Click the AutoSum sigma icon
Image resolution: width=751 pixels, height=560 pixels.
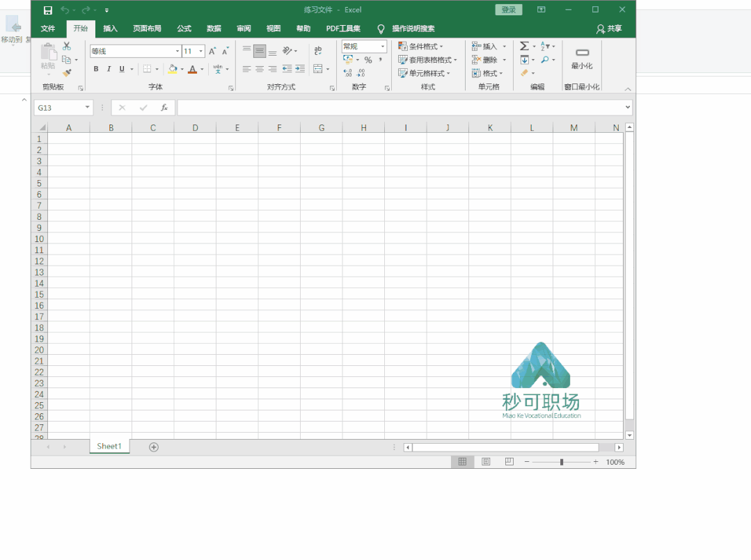pyautogui.click(x=525, y=46)
